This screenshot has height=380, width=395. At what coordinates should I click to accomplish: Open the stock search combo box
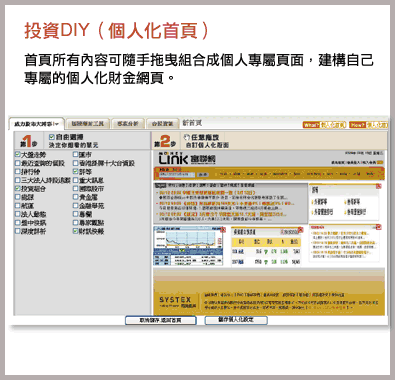(x=177, y=175)
